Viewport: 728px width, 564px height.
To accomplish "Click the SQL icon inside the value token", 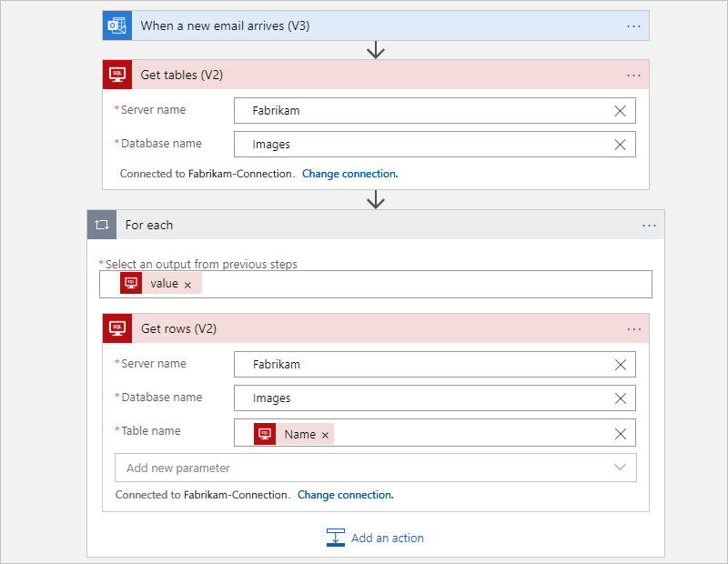I will coord(130,283).
